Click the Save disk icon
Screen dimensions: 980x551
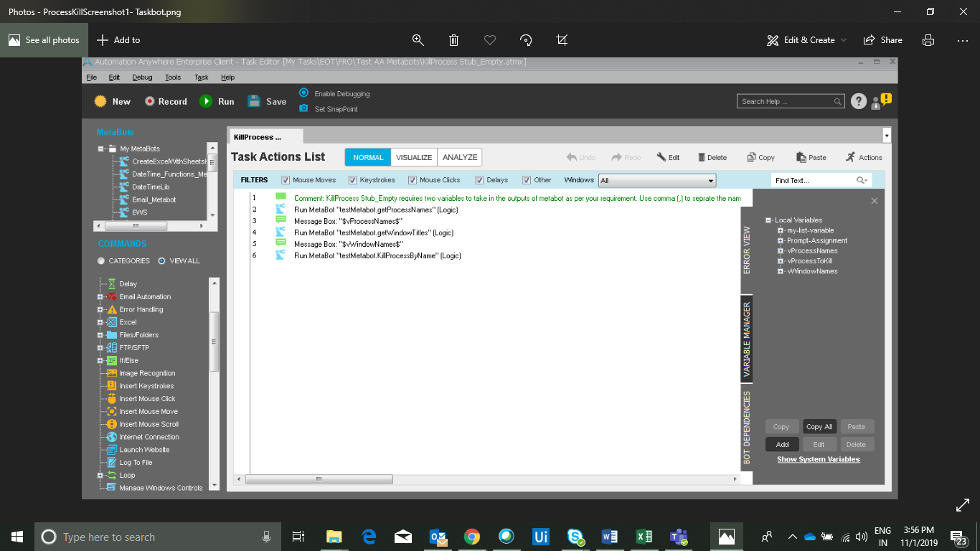pos(254,101)
